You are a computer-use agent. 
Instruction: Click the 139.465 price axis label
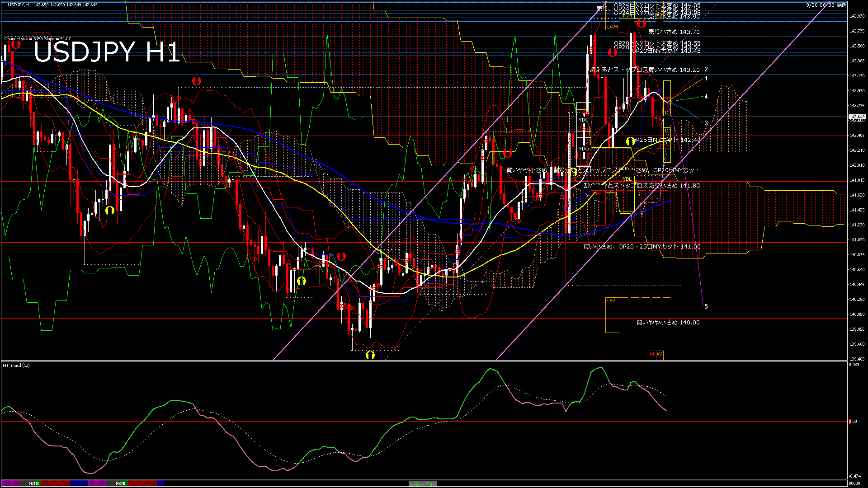(x=857, y=359)
